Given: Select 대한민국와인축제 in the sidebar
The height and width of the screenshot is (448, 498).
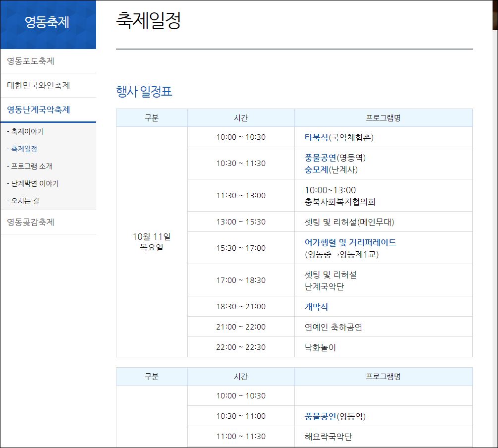Looking at the screenshot, I should coord(39,86).
